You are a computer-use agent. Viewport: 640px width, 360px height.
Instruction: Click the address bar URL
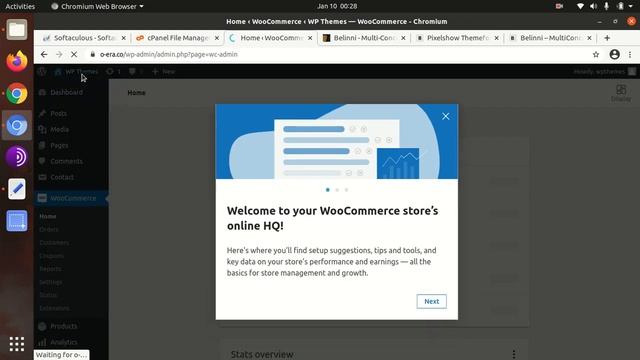pyautogui.click(x=169, y=54)
